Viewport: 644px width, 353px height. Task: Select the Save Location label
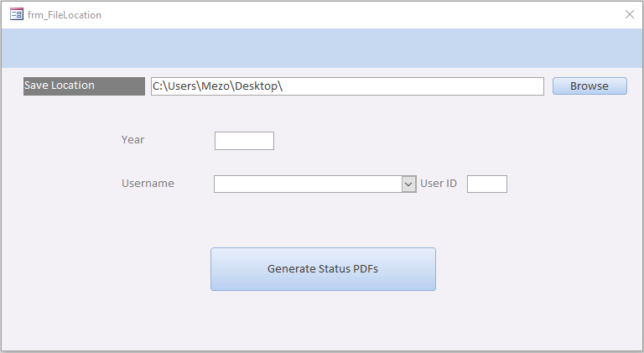click(84, 86)
